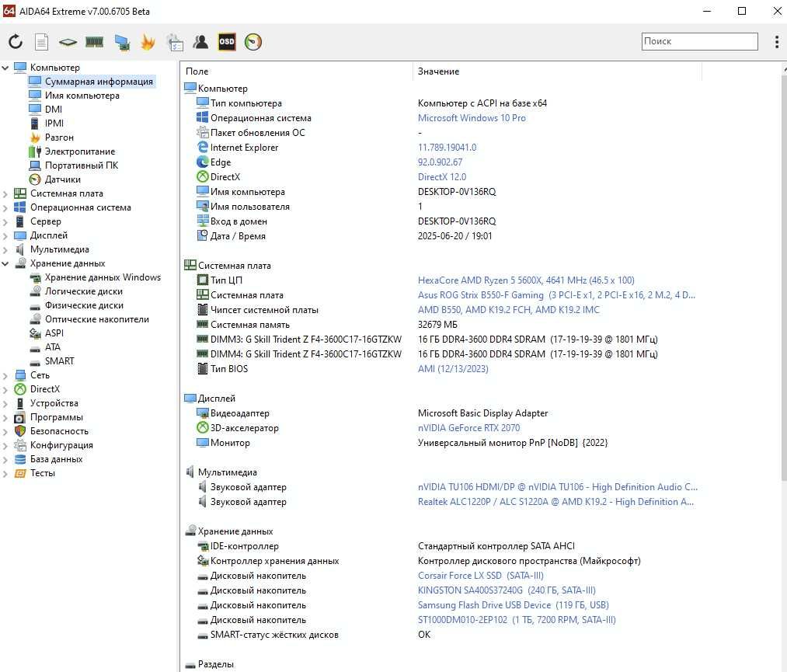Open Логические диски tree item
This screenshot has width=787, height=672.
click(x=83, y=291)
